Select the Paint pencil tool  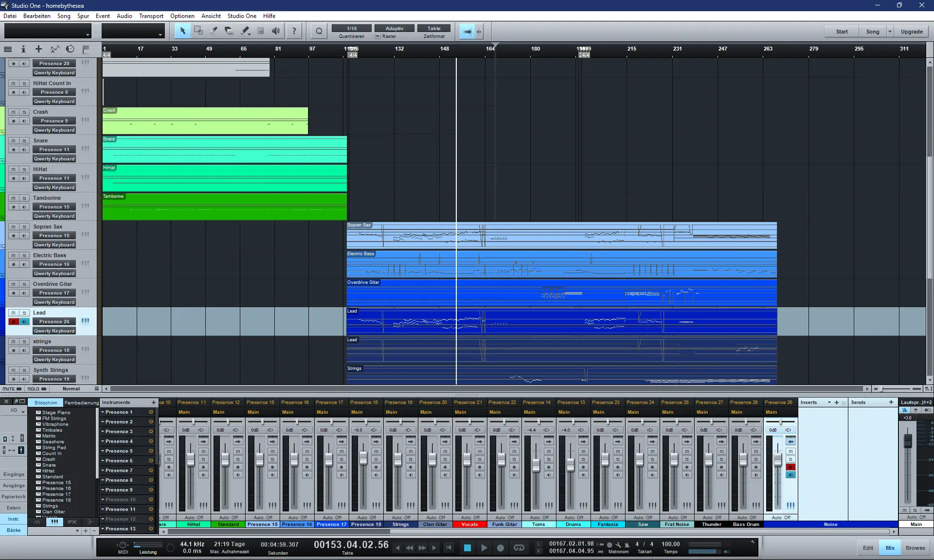point(245,31)
